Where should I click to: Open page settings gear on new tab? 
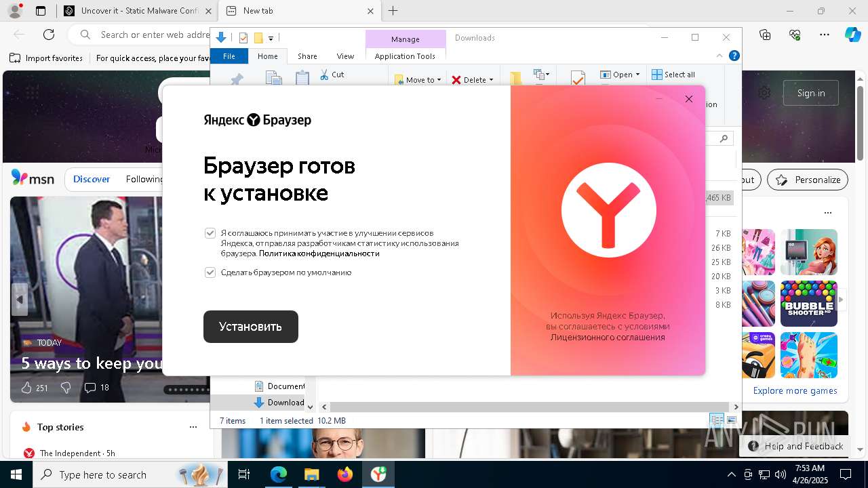click(764, 93)
